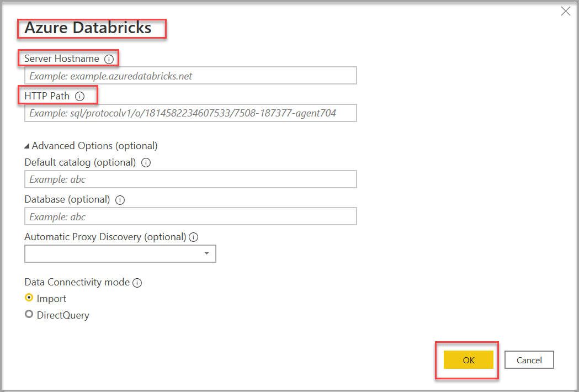Click the Server Hostname label
The image size is (579, 392).
(62, 59)
